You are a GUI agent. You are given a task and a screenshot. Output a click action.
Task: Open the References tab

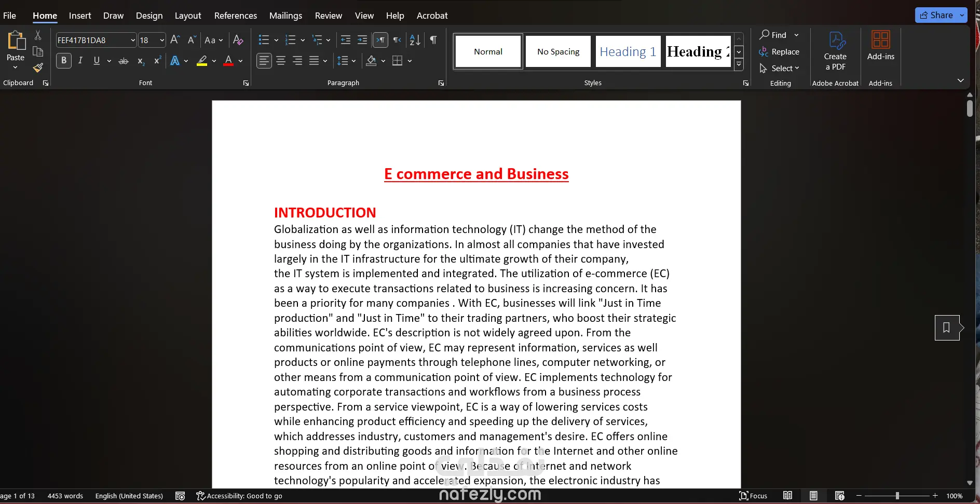[236, 16]
